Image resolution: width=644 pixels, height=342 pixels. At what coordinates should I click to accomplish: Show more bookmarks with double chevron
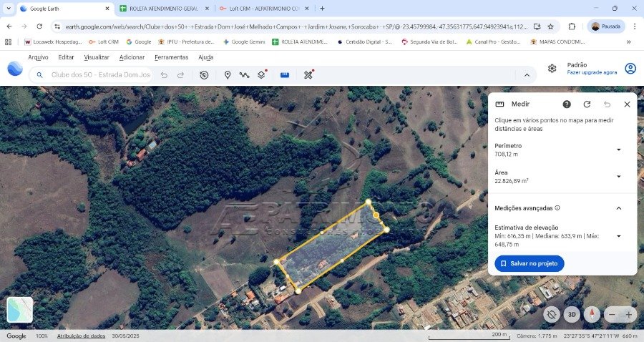pos(628,42)
